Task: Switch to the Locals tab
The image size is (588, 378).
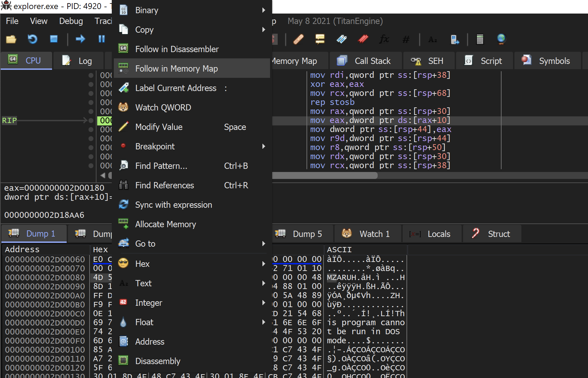Action: coord(432,234)
